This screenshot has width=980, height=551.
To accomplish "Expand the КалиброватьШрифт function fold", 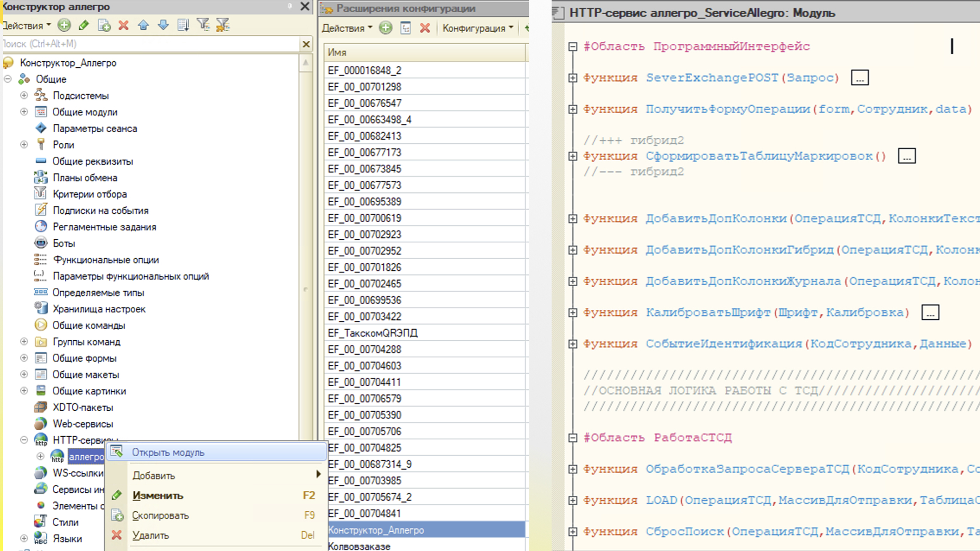I will pos(573,313).
